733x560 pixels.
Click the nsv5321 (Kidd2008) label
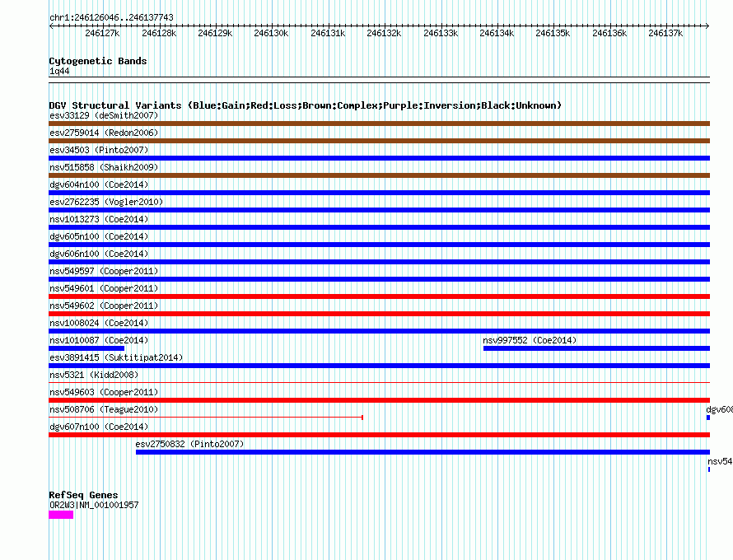pyautogui.click(x=94, y=375)
